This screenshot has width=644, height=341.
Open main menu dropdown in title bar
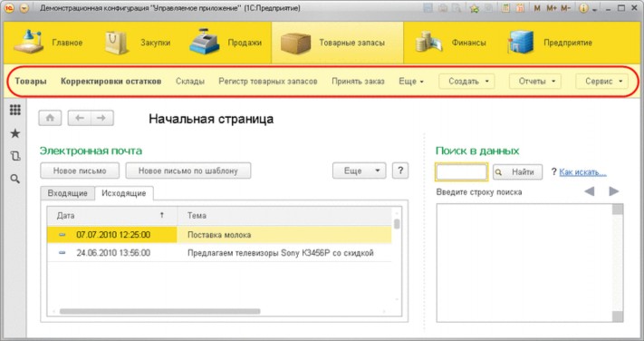point(24,8)
